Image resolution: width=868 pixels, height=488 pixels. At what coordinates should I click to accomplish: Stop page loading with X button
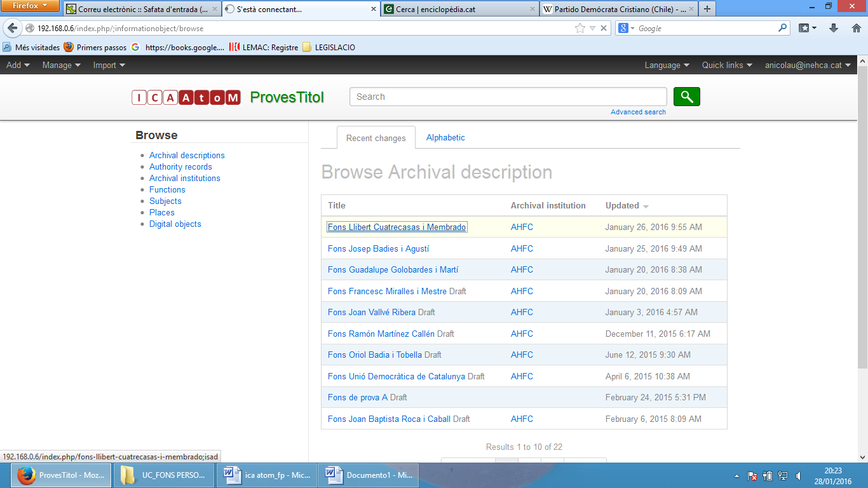pyautogui.click(x=604, y=28)
